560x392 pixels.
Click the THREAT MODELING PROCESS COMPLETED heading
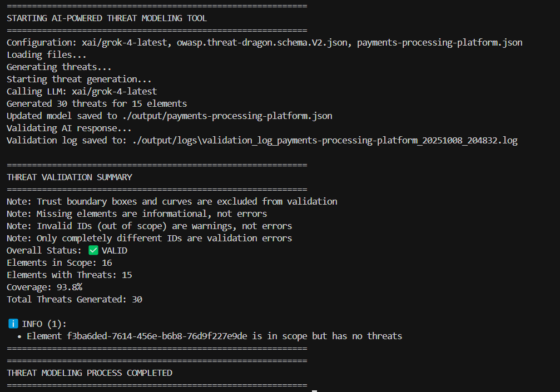[x=90, y=373]
